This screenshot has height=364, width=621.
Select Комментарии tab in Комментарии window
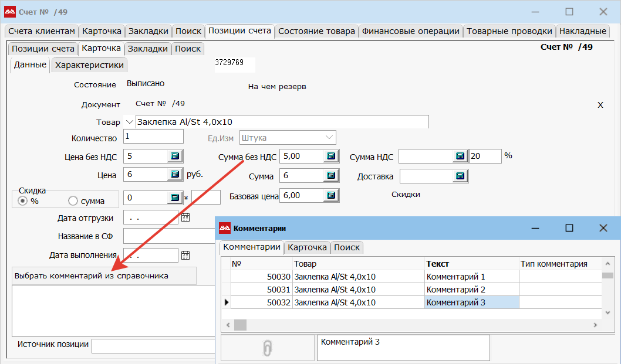point(252,247)
